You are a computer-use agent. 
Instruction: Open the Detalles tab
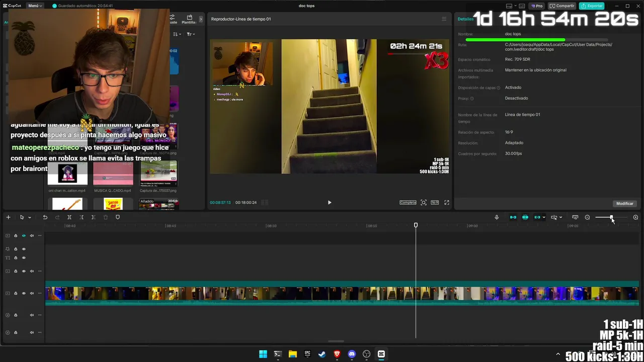465,19
